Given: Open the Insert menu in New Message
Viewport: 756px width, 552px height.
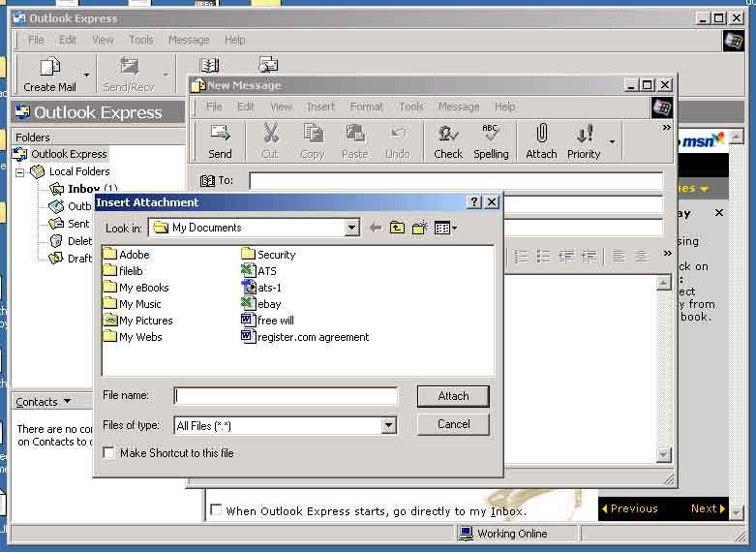Looking at the screenshot, I should tap(320, 107).
